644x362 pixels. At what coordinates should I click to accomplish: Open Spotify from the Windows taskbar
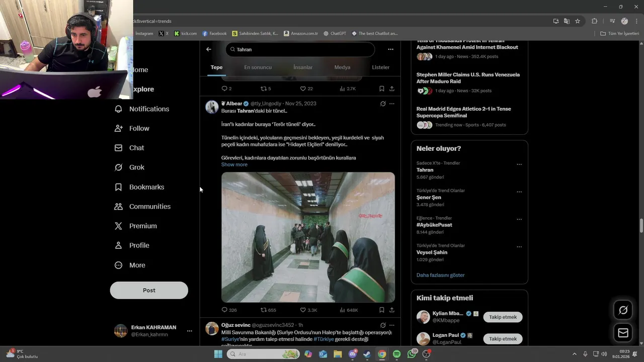tap(396, 354)
